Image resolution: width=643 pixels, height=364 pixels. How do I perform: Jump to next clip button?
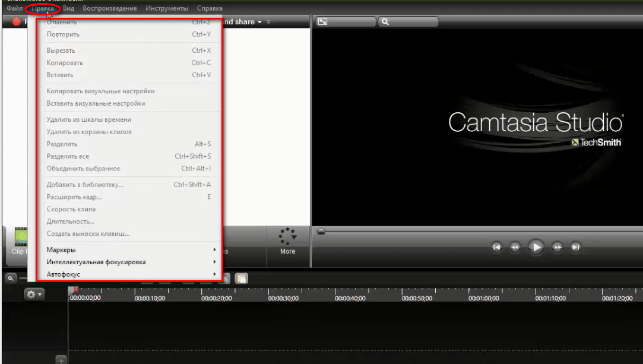click(x=575, y=247)
